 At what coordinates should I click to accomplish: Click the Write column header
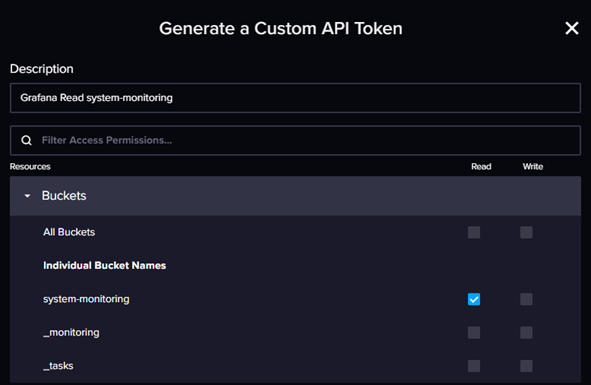click(533, 167)
